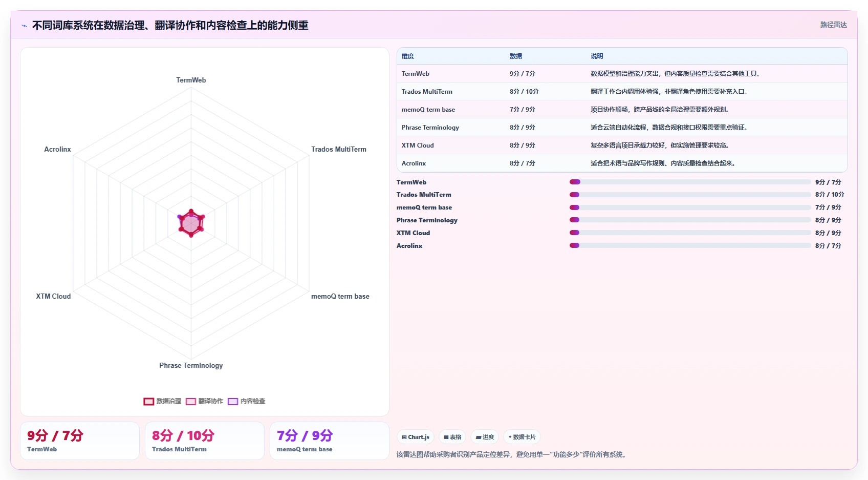
Task: Click the XTM Cloud description text
Action: 661,145
